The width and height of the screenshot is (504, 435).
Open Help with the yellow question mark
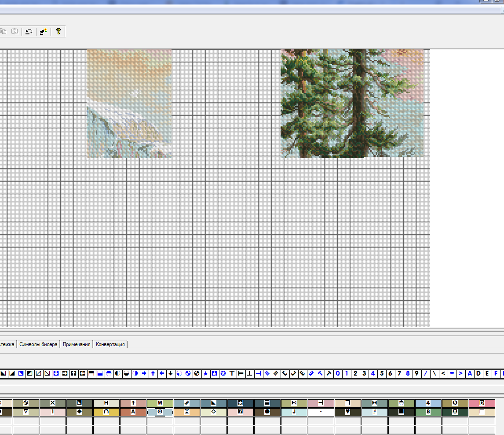pyautogui.click(x=58, y=32)
